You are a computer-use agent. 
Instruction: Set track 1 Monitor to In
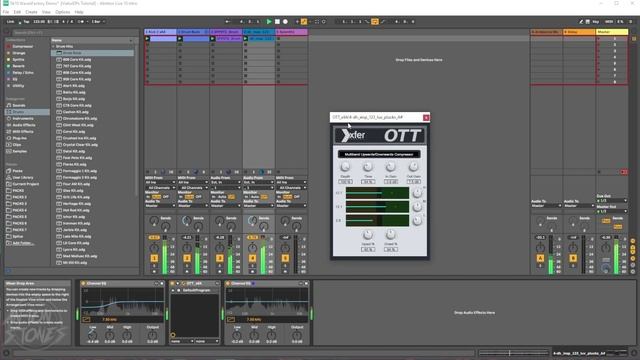click(x=148, y=197)
